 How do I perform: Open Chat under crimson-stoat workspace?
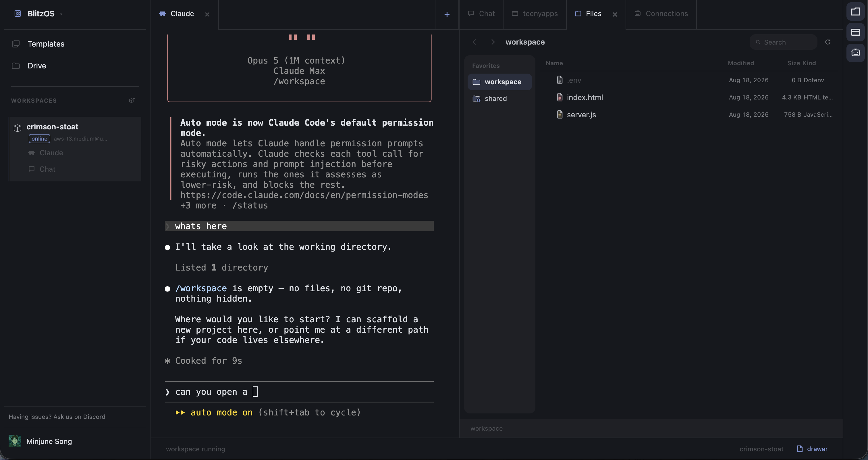[x=47, y=169]
